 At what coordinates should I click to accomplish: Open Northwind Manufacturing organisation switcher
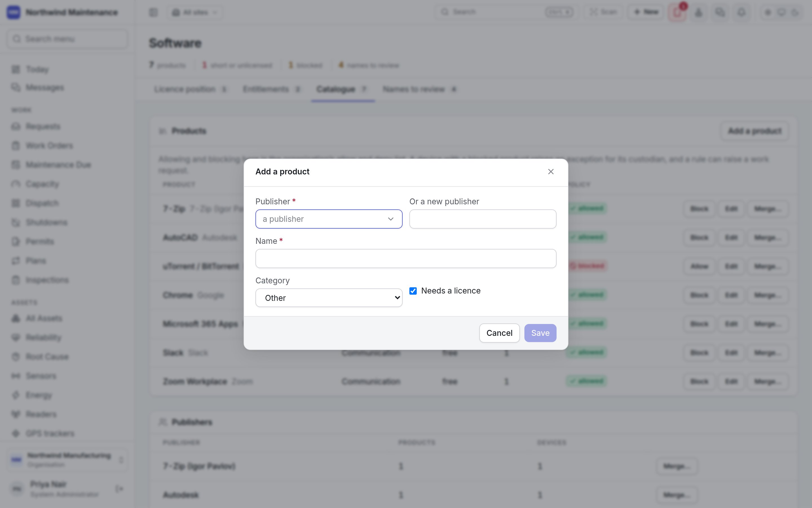tap(67, 460)
